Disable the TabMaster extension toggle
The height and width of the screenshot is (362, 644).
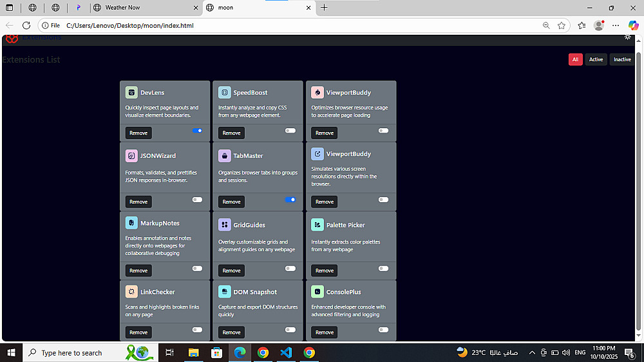pyautogui.click(x=290, y=200)
